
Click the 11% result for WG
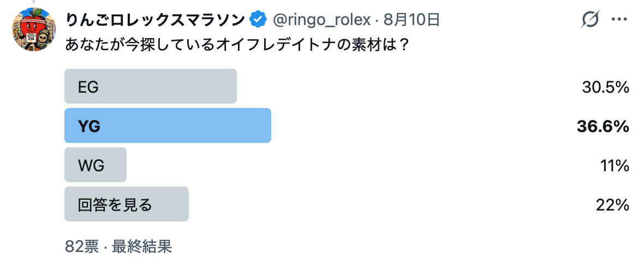[x=615, y=166]
